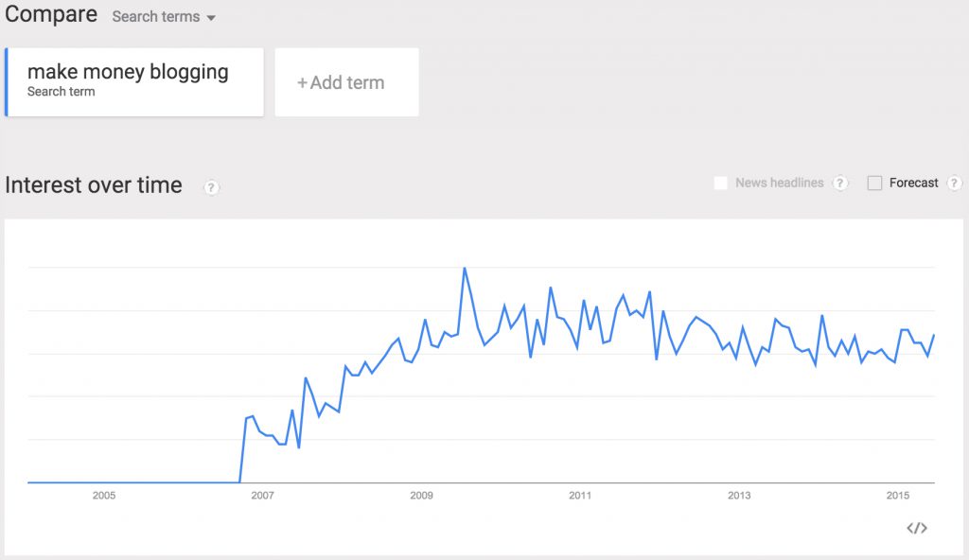Image resolution: width=969 pixels, height=560 pixels.
Task: Click the 2005 label on the time axis
Action: tap(104, 495)
